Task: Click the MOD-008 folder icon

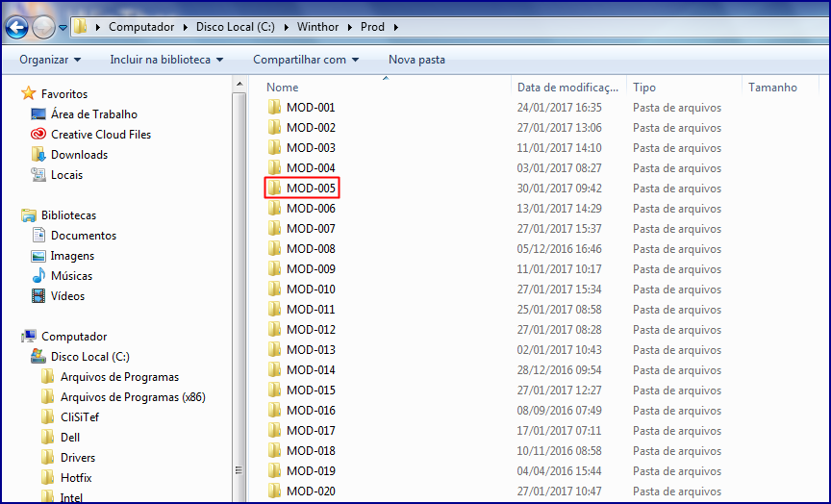Action: 274,248
